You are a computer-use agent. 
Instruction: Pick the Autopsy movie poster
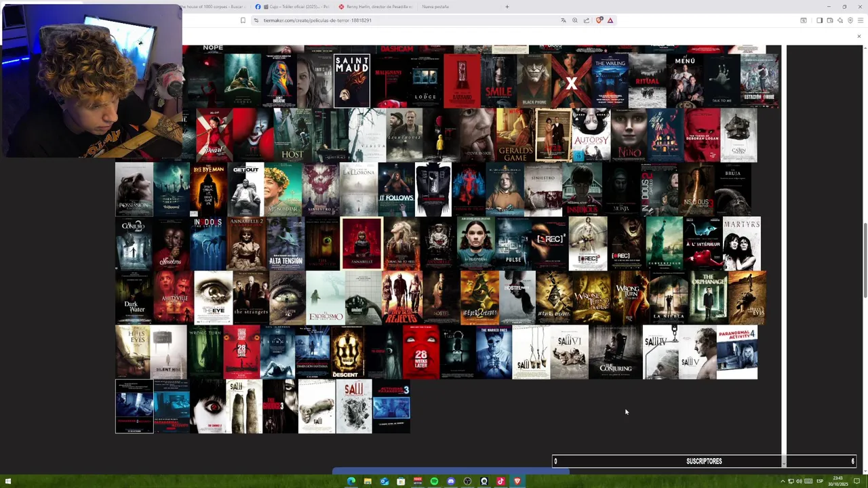pyautogui.click(x=591, y=135)
